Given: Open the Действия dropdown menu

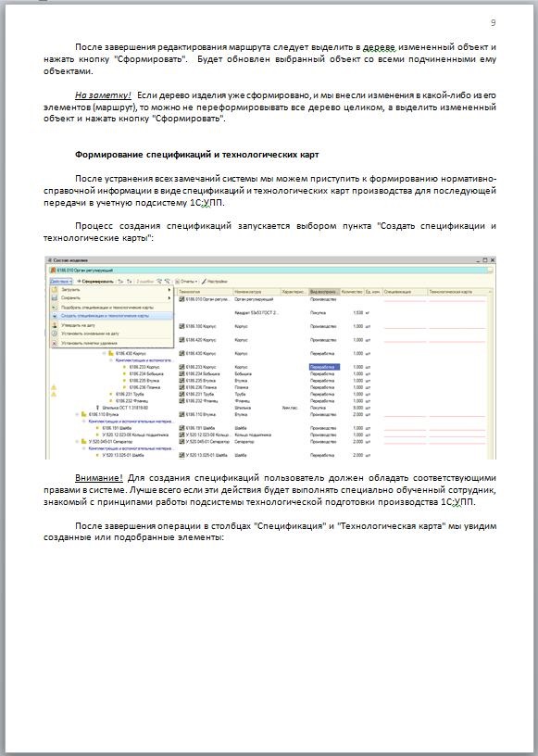Looking at the screenshot, I should (x=61, y=281).
